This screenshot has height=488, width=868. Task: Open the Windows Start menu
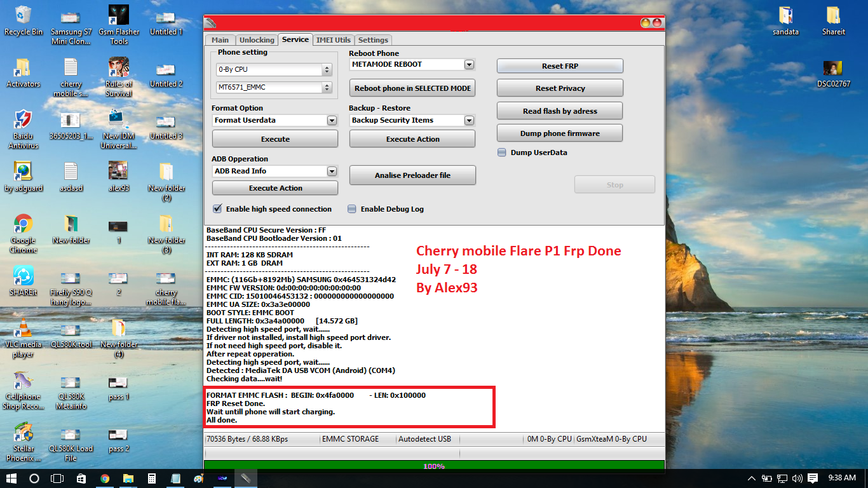(11, 478)
